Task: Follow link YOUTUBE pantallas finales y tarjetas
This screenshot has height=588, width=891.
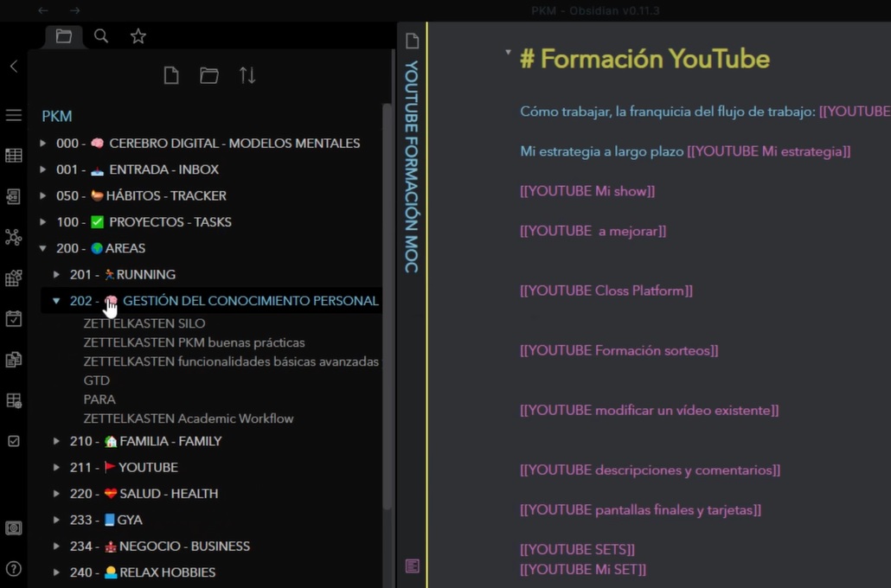Action: (x=640, y=509)
